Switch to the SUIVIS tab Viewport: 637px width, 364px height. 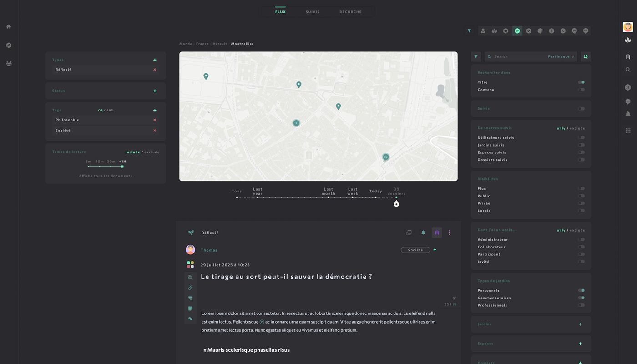(x=313, y=11)
